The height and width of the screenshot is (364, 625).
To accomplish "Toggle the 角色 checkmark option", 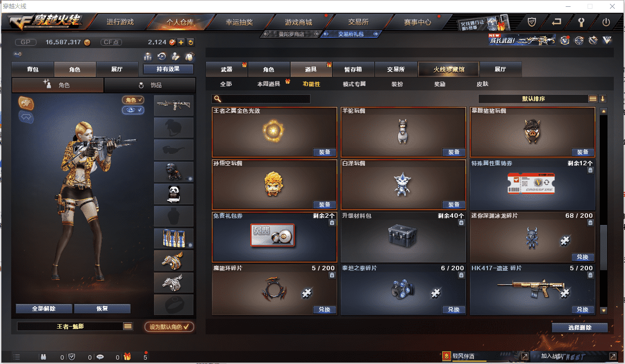I will pyautogui.click(x=133, y=100).
